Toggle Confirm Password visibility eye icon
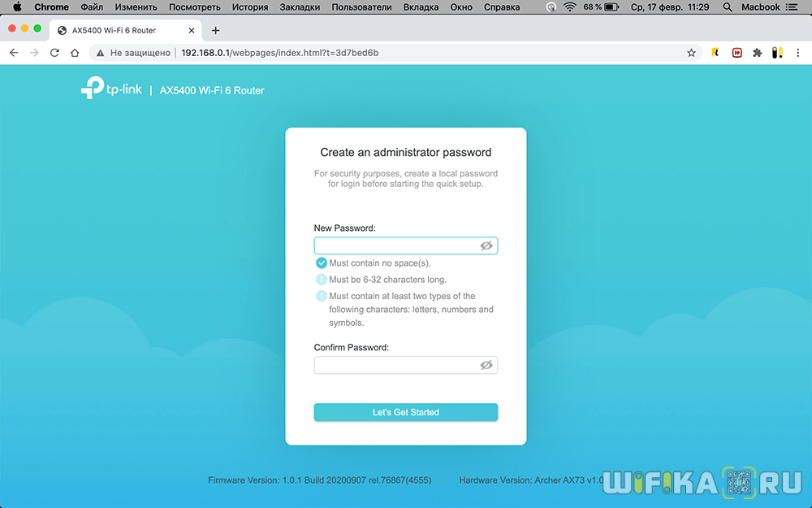The image size is (812, 508). coord(486,365)
